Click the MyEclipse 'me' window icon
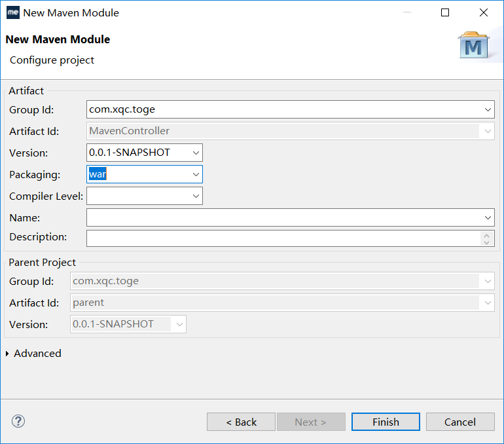The height and width of the screenshot is (444, 504). (x=13, y=12)
